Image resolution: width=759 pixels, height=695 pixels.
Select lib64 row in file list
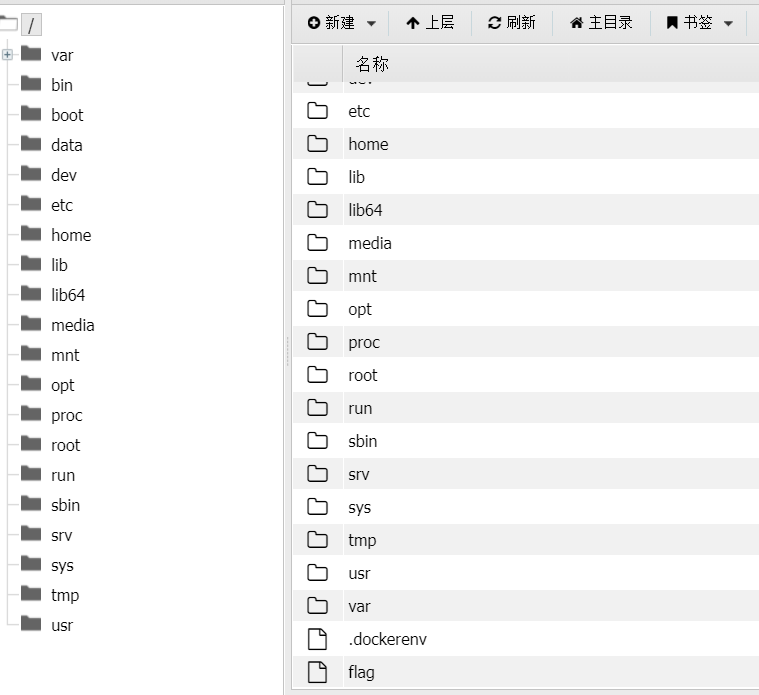coord(526,210)
